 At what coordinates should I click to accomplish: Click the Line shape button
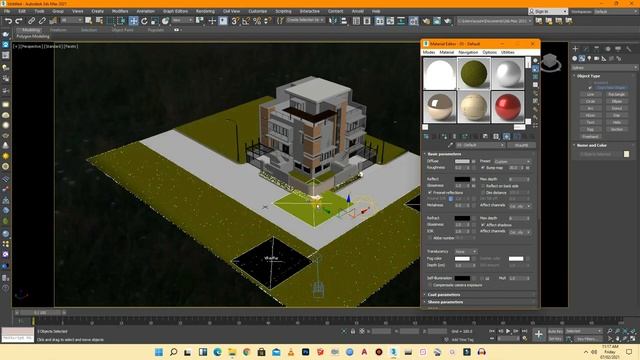(591, 94)
